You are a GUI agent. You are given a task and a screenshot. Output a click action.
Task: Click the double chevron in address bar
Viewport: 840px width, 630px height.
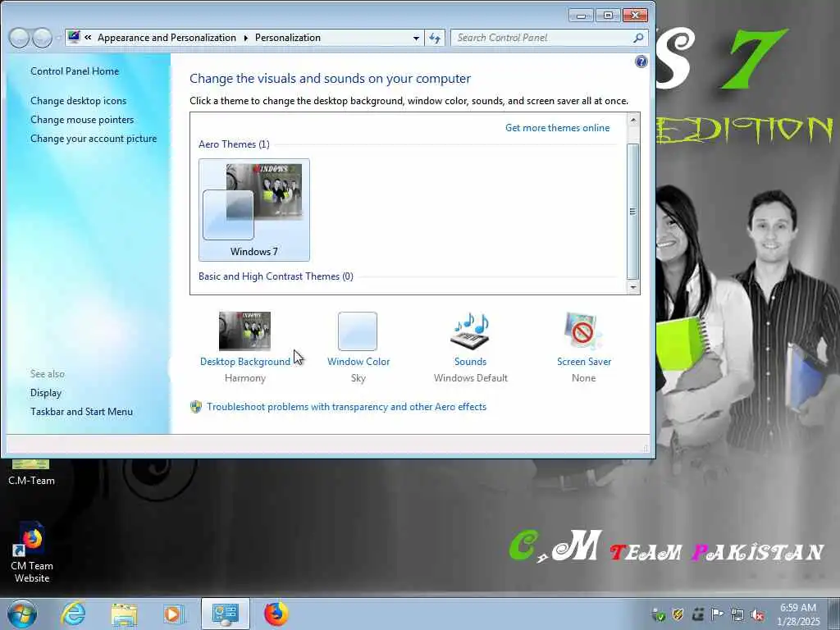(88, 38)
